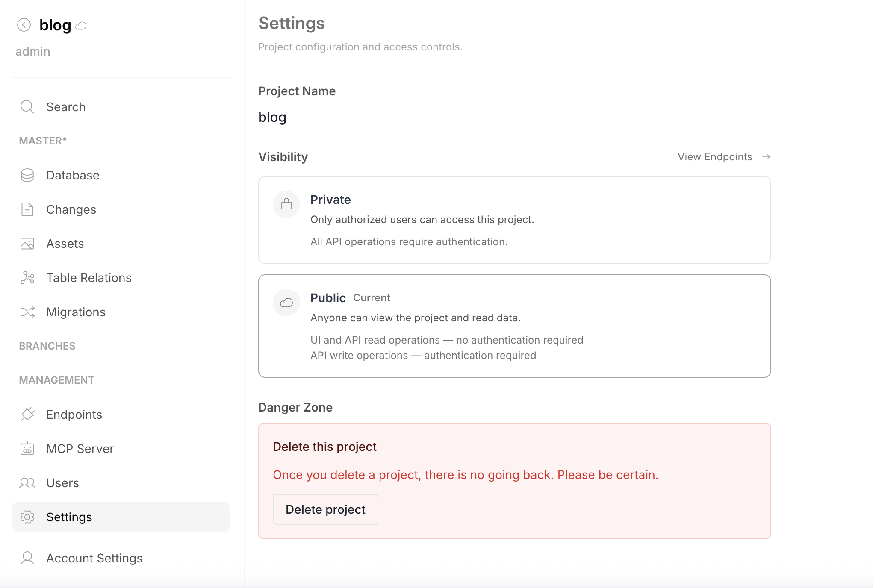Select the Migrations shuffle icon
Image resolution: width=873 pixels, height=588 pixels.
tap(27, 312)
